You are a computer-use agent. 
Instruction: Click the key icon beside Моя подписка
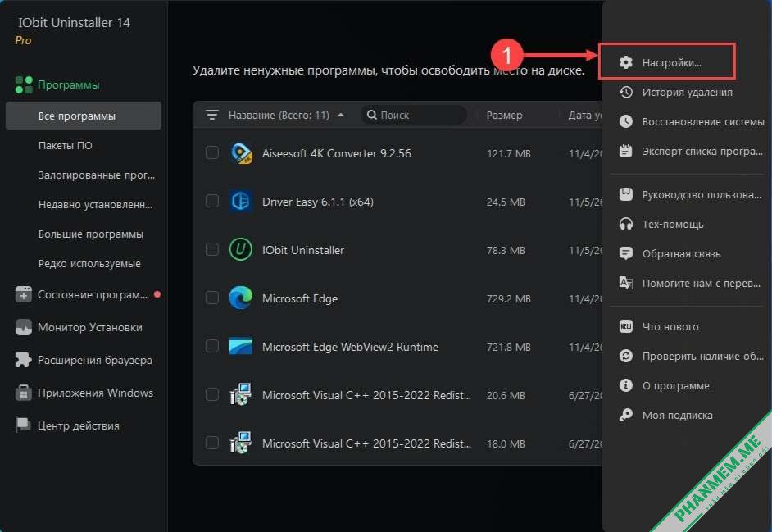click(626, 415)
